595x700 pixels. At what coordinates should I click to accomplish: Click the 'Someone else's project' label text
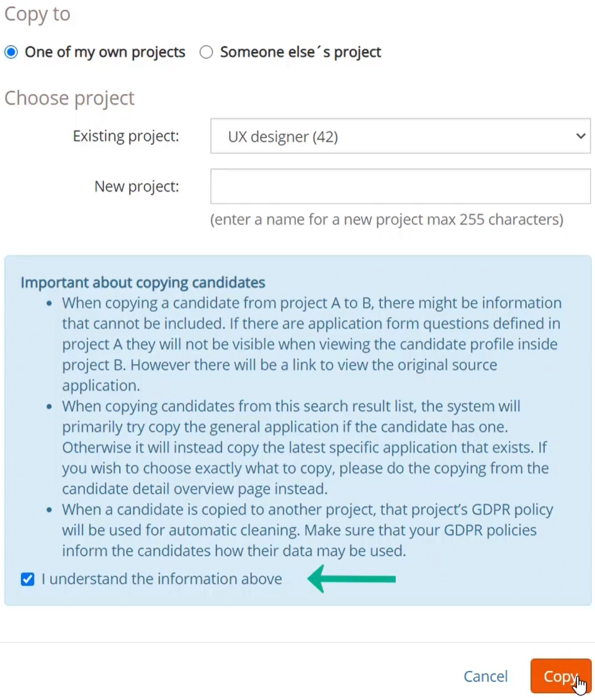pyautogui.click(x=301, y=52)
